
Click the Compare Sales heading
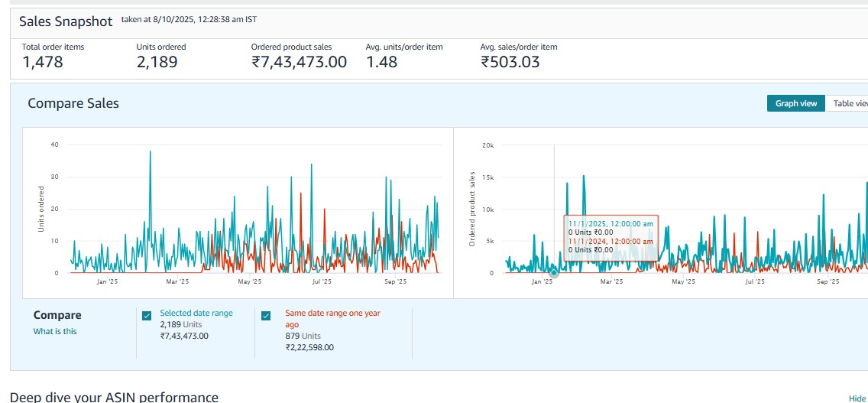[73, 103]
